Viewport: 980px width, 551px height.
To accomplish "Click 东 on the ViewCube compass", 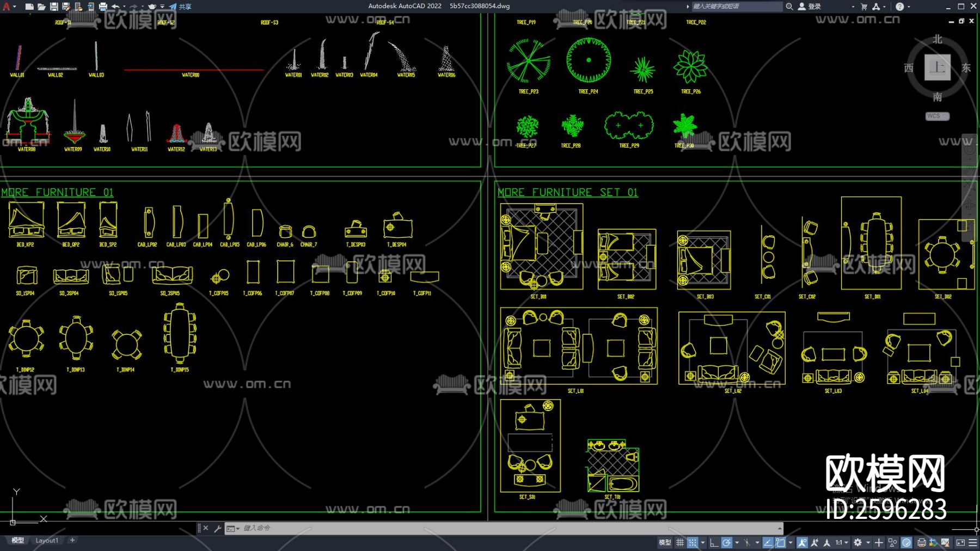I will 966,68.
